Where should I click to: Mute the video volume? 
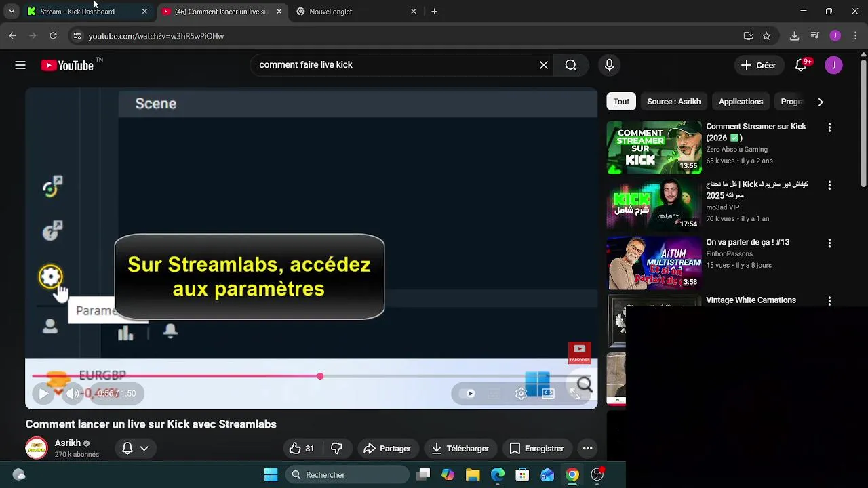73,393
